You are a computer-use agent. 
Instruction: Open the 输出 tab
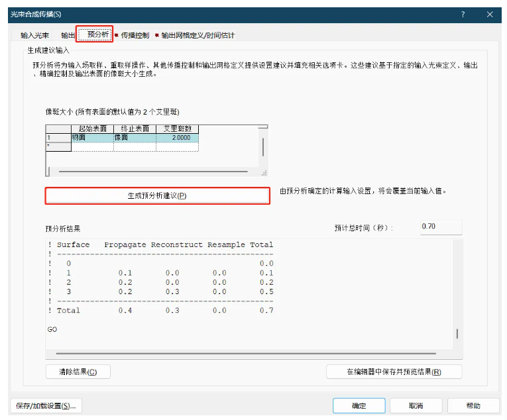(68, 35)
